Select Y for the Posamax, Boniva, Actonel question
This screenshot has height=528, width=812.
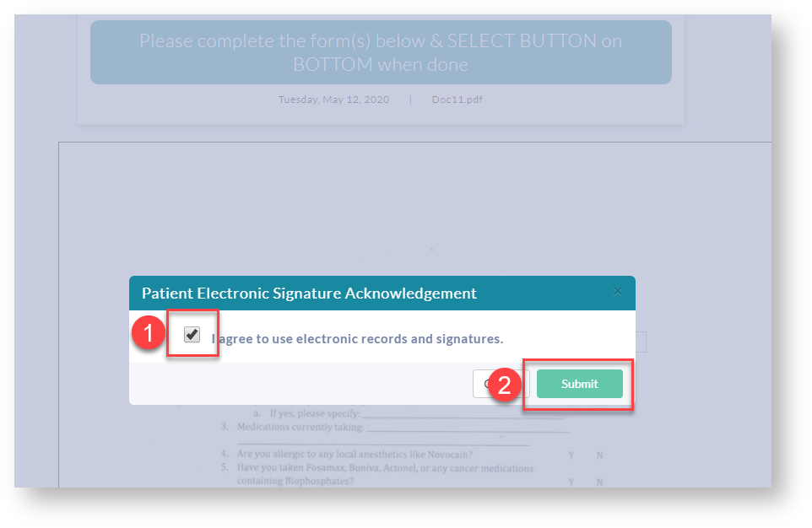pyautogui.click(x=571, y=482)
